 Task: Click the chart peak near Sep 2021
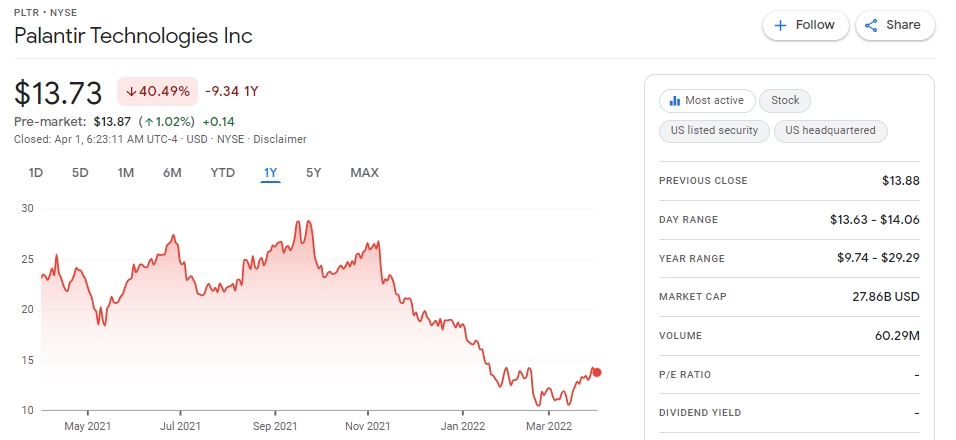click(309, 221)
